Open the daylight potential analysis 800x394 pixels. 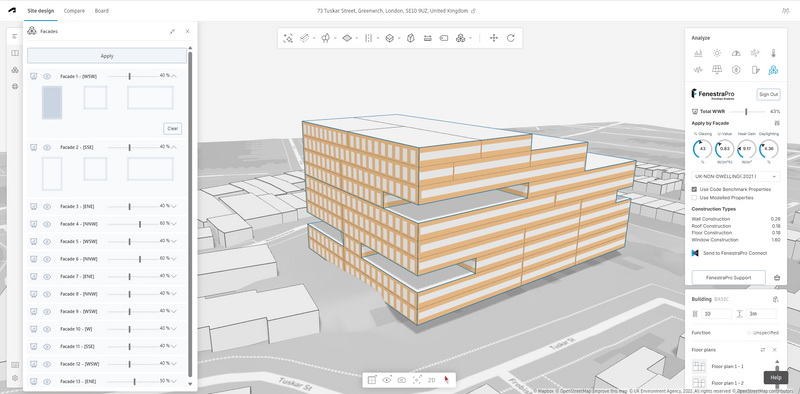tap(736, 53)
